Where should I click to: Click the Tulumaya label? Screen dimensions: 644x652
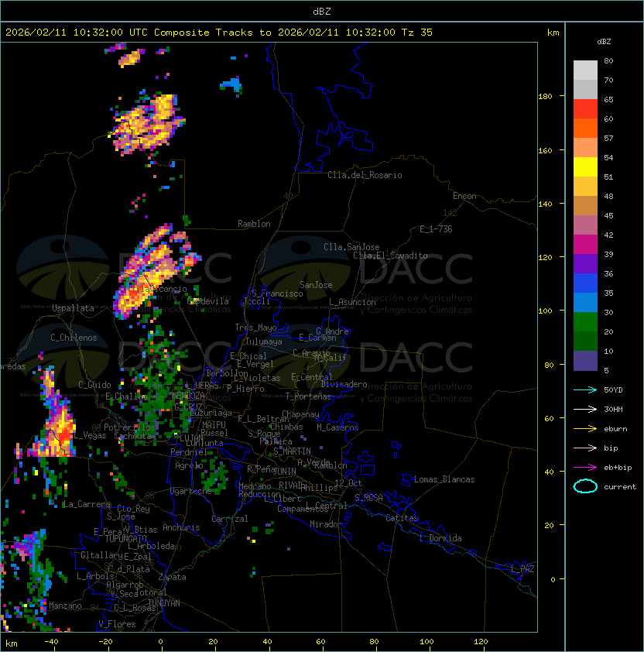coord(264,341)
